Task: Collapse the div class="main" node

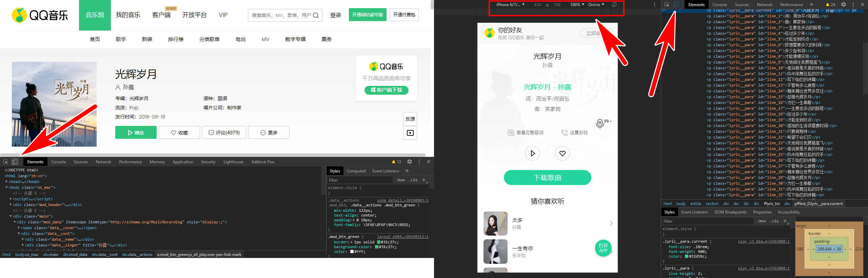Action: tap(11, 216)
